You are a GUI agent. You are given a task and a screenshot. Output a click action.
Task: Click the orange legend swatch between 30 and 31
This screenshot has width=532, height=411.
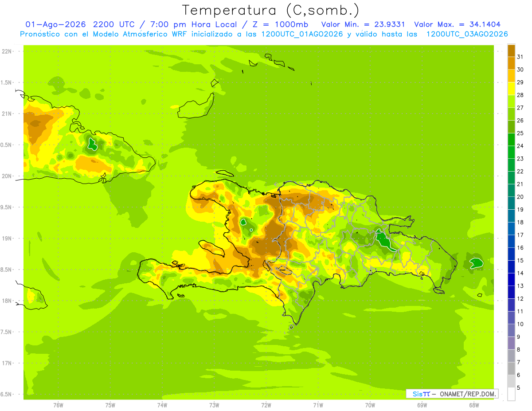tap(511, 63)
